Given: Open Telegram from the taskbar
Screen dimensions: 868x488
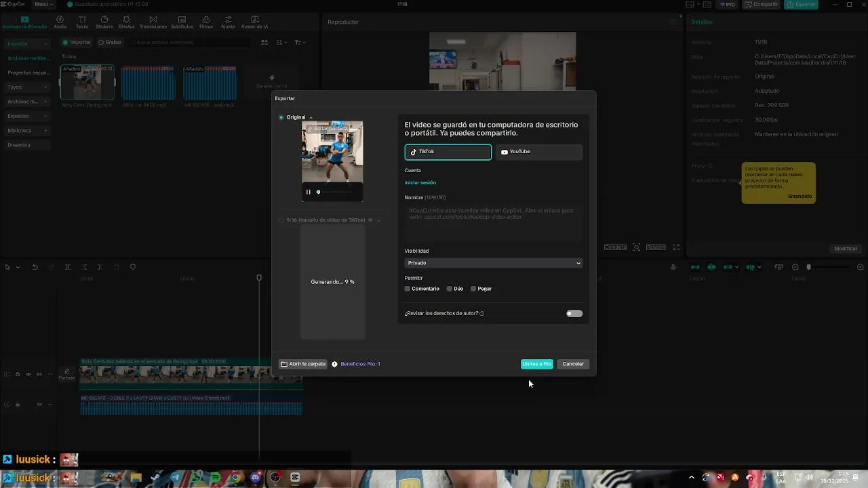Looking at the screenshot, I should point(176,478).
